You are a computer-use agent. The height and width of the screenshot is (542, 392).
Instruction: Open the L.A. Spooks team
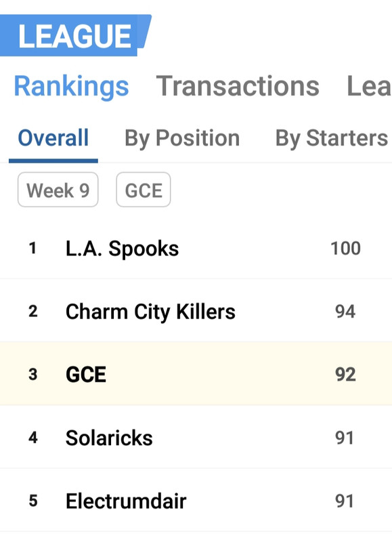tap(196, 248)
